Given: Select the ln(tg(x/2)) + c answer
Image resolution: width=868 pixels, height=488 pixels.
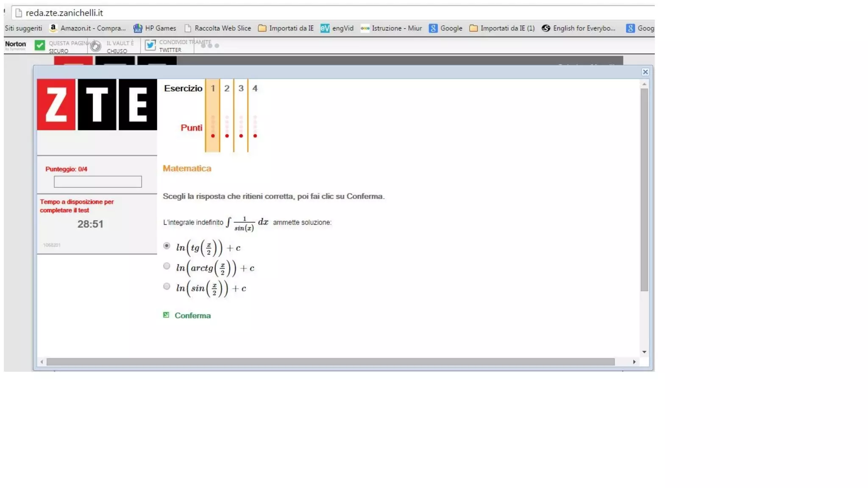Looking at the screenshot, I should (167, 246).
